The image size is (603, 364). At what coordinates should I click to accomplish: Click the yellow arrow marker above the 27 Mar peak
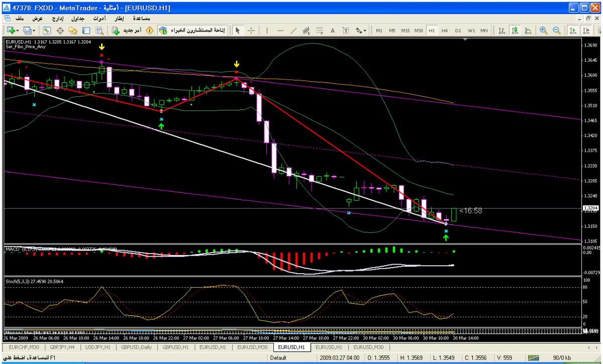(237, 64)
